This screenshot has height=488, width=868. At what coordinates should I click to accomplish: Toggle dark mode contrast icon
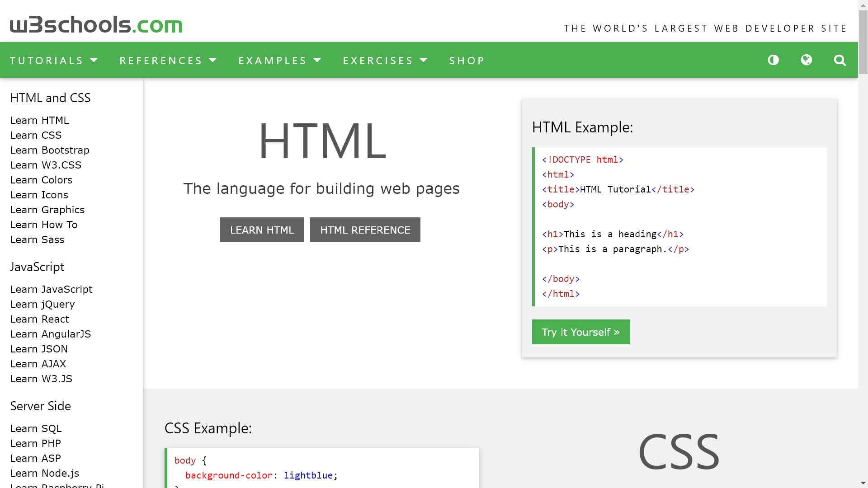tap(773, 60)
